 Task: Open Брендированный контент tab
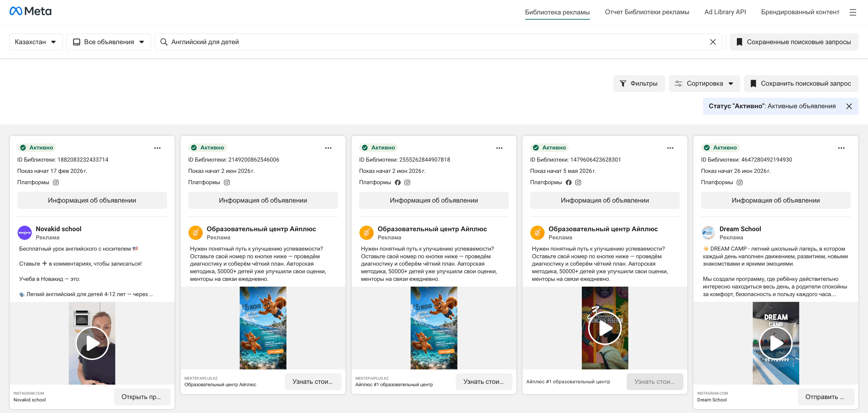(800, 12)
